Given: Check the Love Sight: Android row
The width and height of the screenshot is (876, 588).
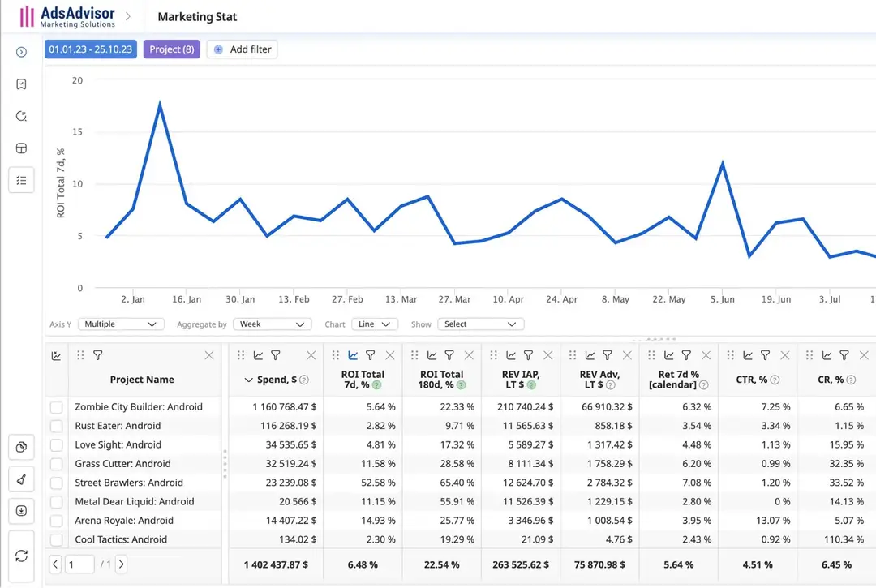Looking at the screenshot, I should pos(57,445).
